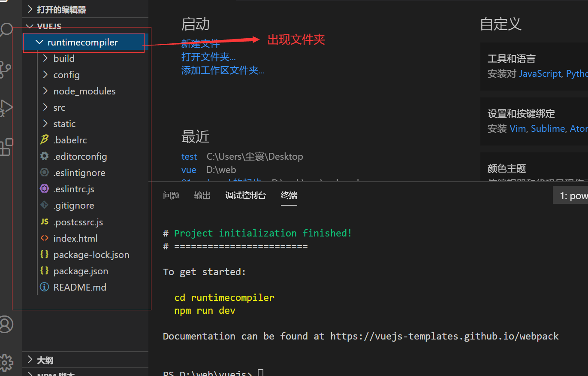
Task: Click the ESLint icon beside .eslintignore
Action: pos(44,173)
